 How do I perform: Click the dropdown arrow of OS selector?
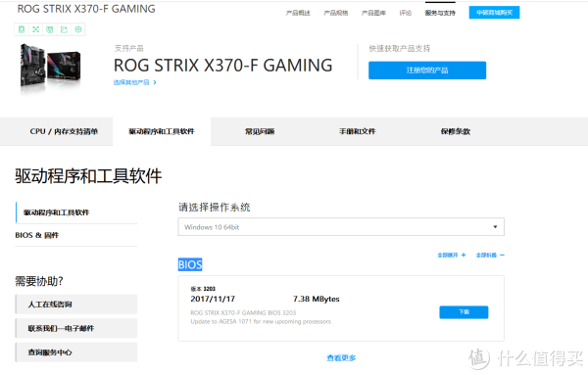tap(495, 227)
